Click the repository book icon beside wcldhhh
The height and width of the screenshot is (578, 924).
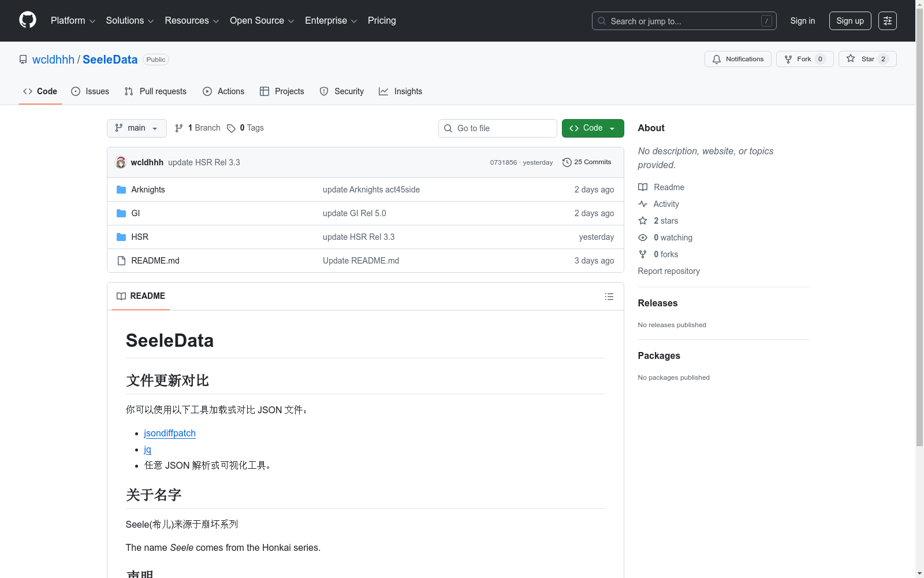pos(23,60)
